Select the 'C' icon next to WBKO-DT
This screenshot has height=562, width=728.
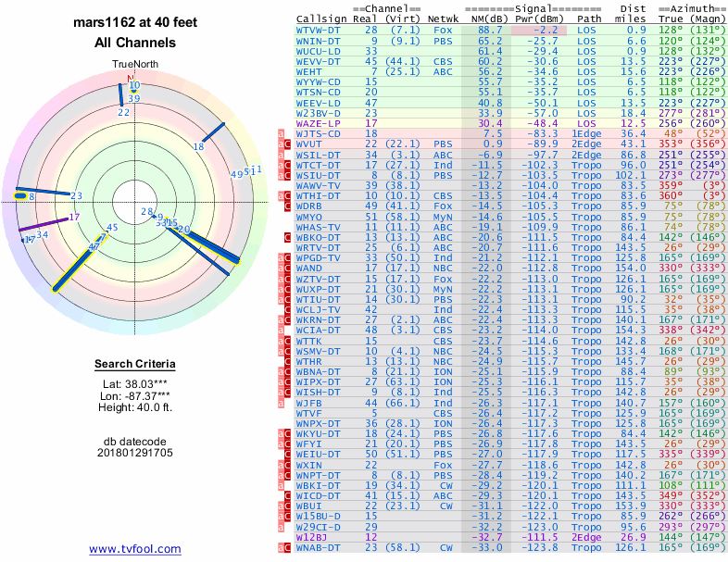click(x=290, y=237)
